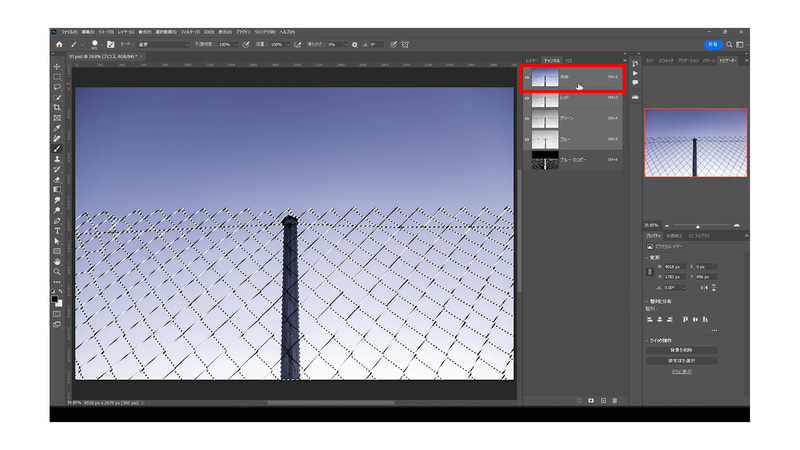This screenshot has height=450, width=800.
Task: Toggle visibility eye of ブルー channel
Action: [x=527, y=139]
